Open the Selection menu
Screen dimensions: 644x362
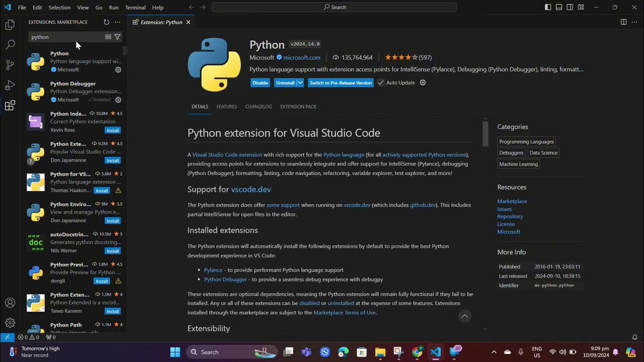coord(59,8)
